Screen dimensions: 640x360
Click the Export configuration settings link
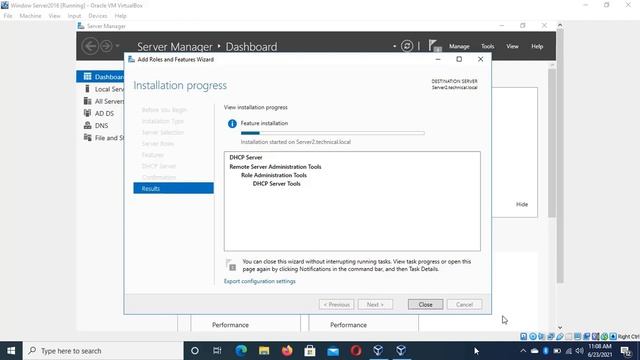(260, 281)
